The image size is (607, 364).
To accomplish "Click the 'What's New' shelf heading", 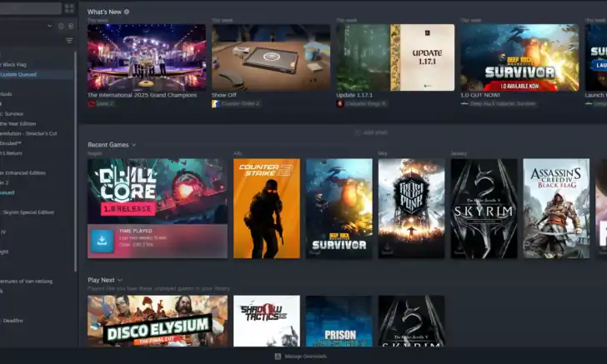I will coord(104,12).
